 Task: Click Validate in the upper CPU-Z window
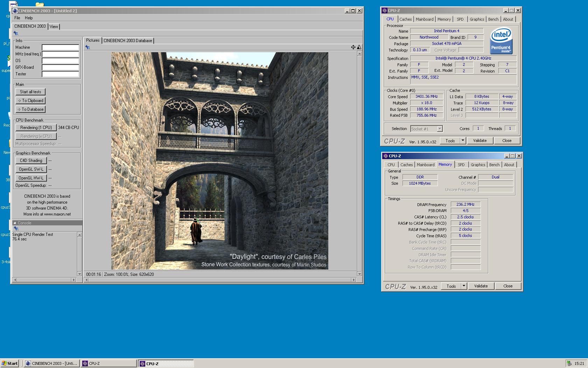pyautogui.click(x=480, y=141)
